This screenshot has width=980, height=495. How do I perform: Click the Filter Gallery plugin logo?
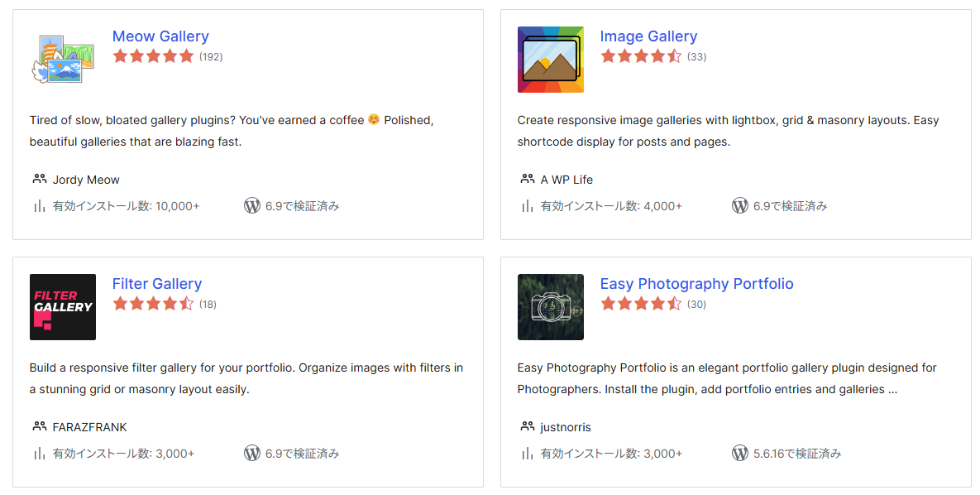(62, 307)
